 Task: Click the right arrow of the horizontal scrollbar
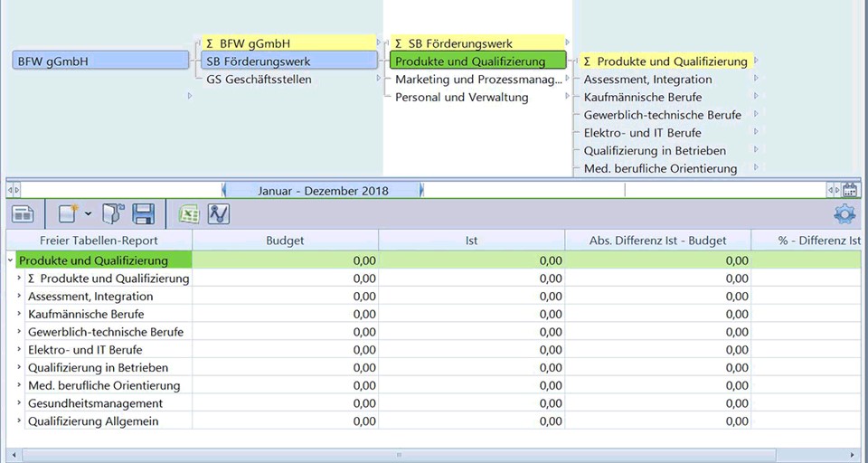tap(853, 455)
